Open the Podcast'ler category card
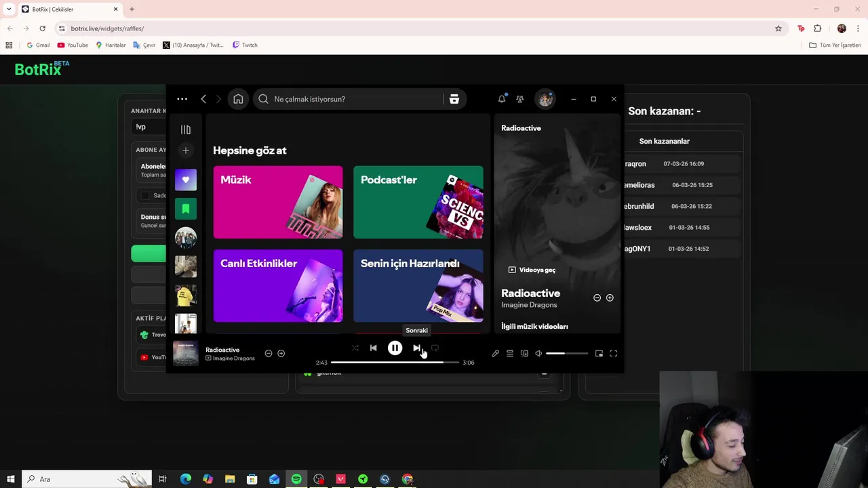The height and width of the screenshot is (488, 868). [x=418, y=202]
